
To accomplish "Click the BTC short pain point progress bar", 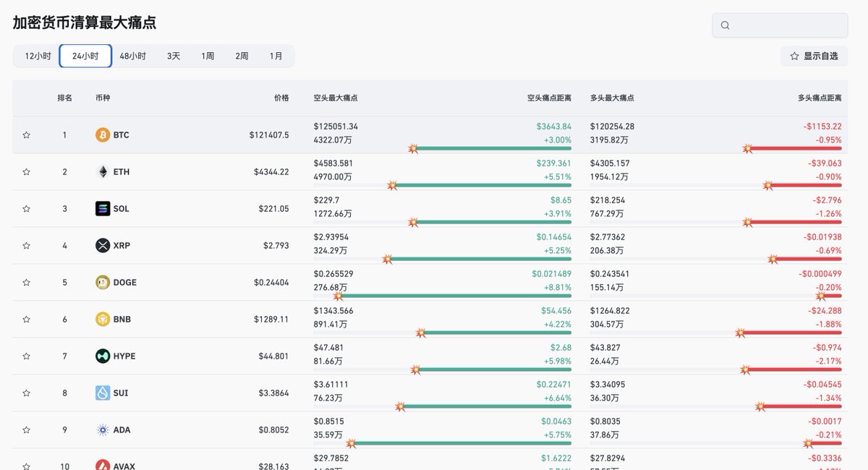I will click(x=492, y=148).
